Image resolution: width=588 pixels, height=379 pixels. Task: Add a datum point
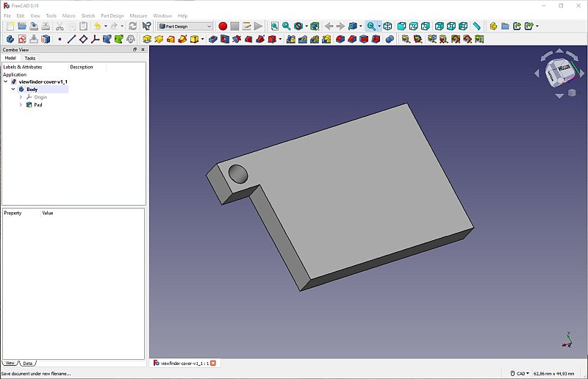pos(60,39)
